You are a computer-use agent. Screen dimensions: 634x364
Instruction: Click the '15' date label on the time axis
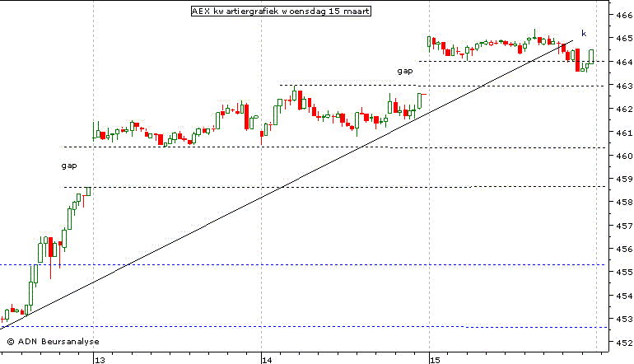[x=435, y=360]
